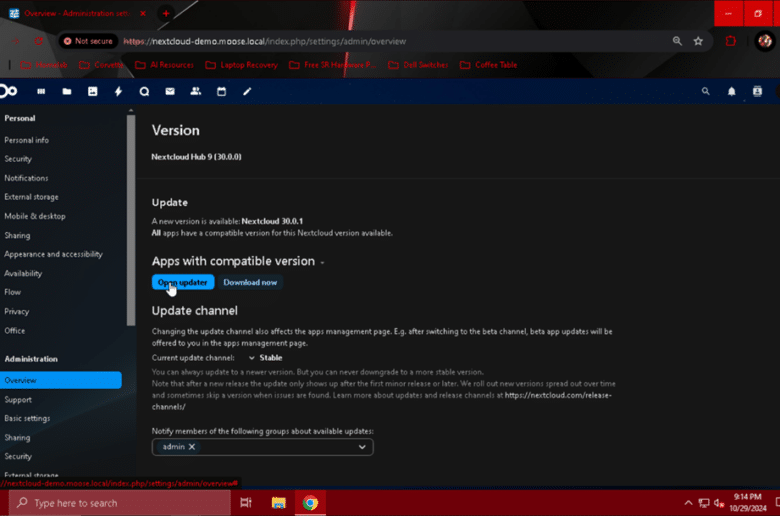Open Availability settings

point(23,273)
